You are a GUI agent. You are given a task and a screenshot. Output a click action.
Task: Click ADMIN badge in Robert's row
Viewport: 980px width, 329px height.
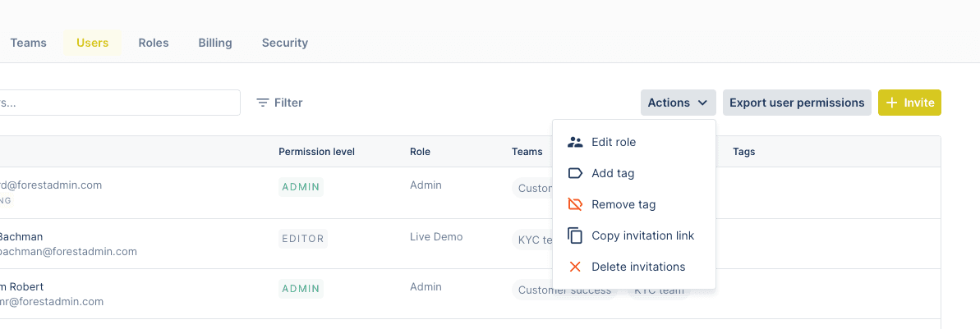pos(301,289)
